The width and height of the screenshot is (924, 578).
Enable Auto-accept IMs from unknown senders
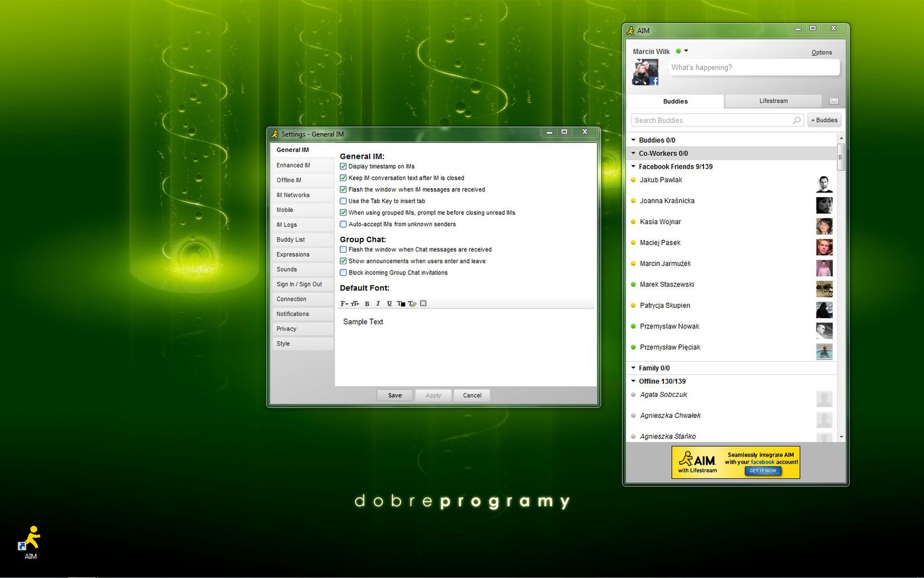(x=343, y=224)
